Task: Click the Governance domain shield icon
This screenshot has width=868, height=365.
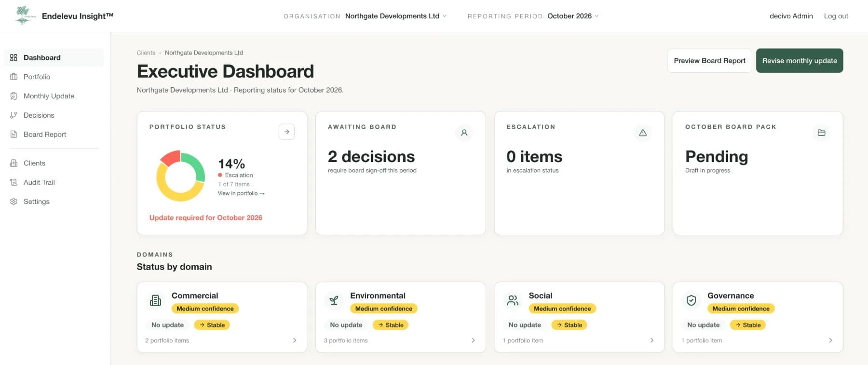Action: (691, 300)
